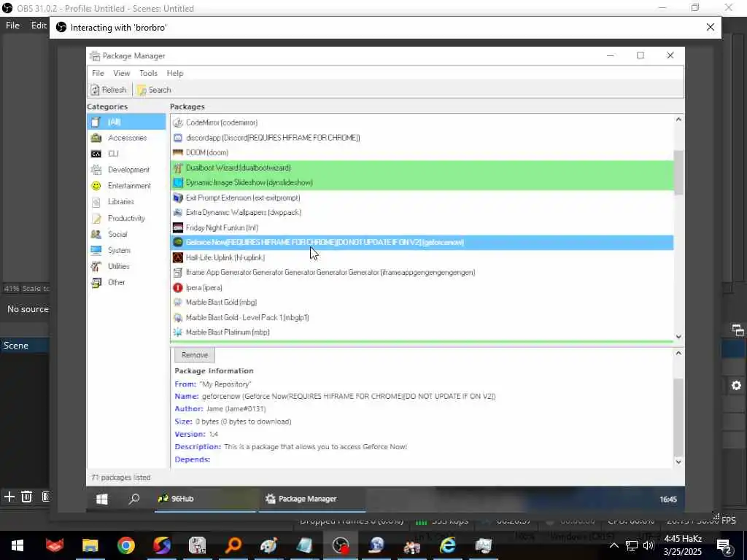Click package info scrollbar down arrow

pyautogui.click(x=678, y=462)
